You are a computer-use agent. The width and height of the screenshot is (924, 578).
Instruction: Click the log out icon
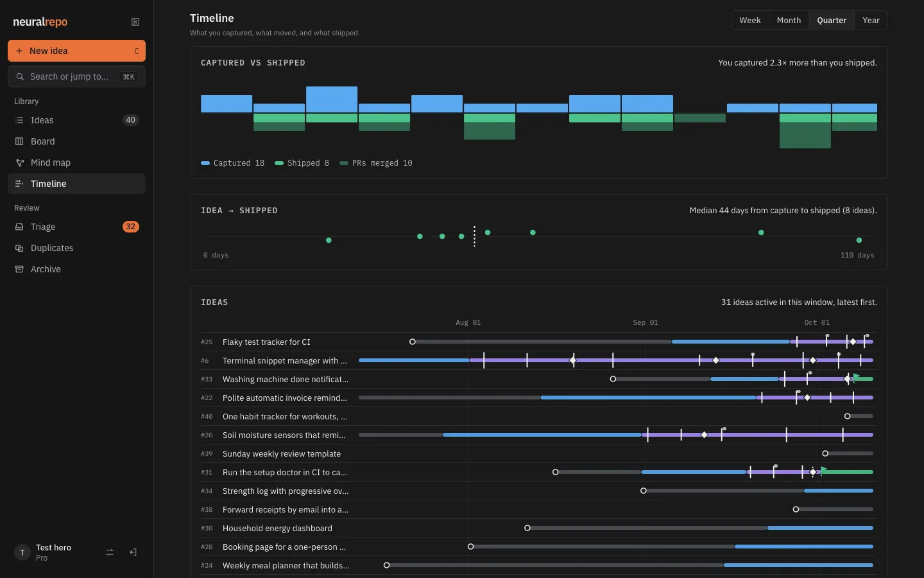133,552
